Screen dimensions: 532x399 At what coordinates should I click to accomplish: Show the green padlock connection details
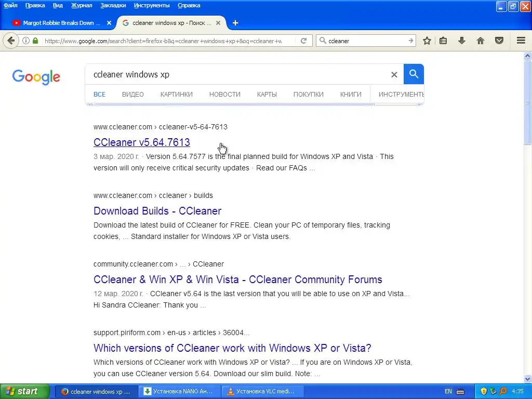pyautogui.click(x=35, y=41)
